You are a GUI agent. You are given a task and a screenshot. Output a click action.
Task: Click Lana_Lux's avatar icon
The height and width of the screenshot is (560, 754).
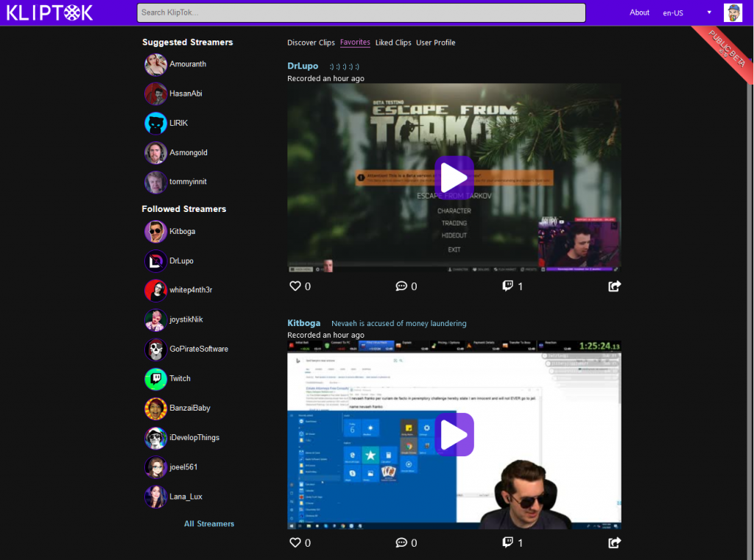tap(156, 497)
